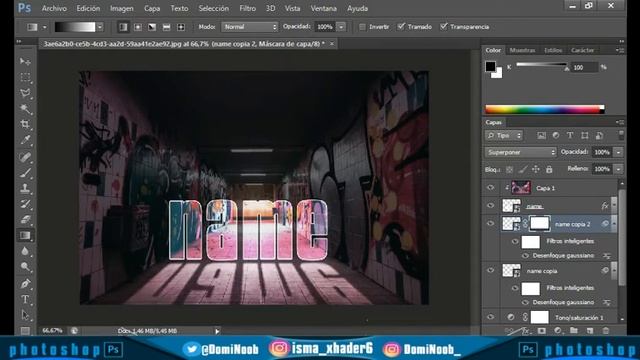Select the Clone Stamp tool
Image resolution: width=640 pixels, height=360 pixels.
pyautogui.click(x=25, y=188)
